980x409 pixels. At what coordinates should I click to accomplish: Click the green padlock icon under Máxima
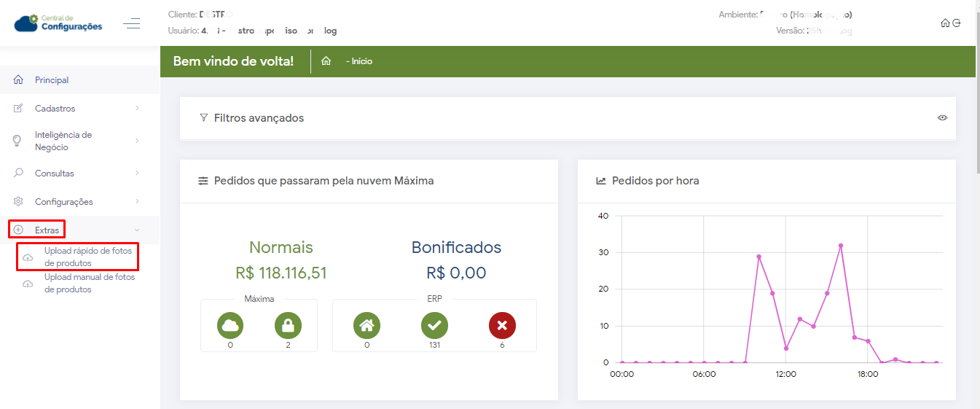click(288, 325)
